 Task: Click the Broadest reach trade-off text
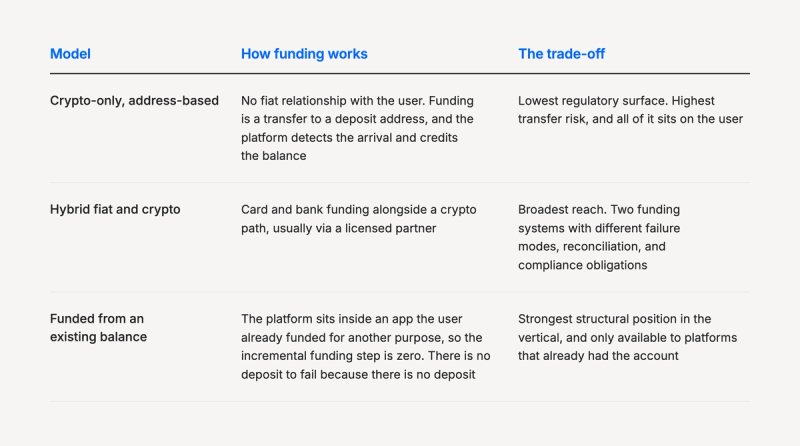point(599,237)
